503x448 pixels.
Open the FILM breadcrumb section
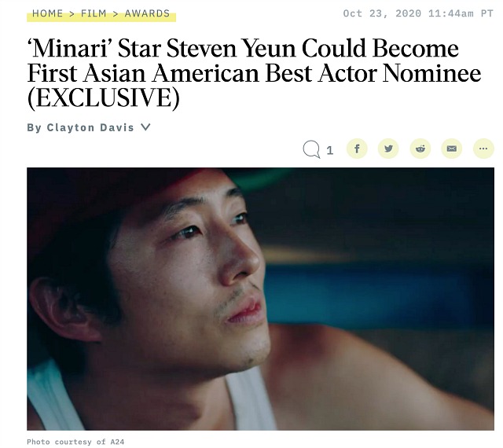click(x=94, y=13)
